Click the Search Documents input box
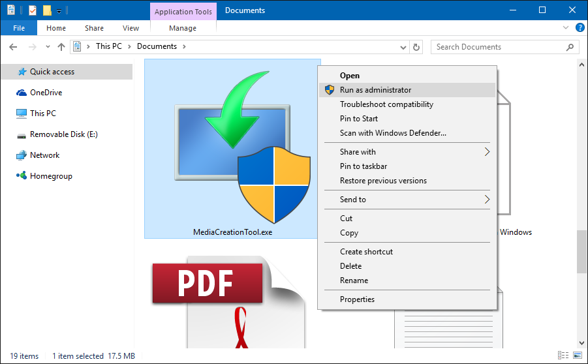This screenshot has width=588, height=364. click(499, 47)
